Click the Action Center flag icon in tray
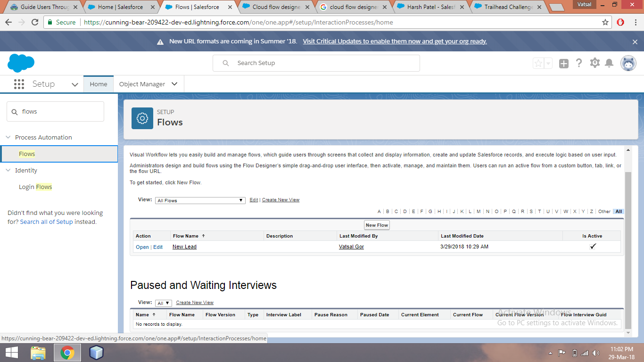644x362 pixels. (x=562, y=353)
